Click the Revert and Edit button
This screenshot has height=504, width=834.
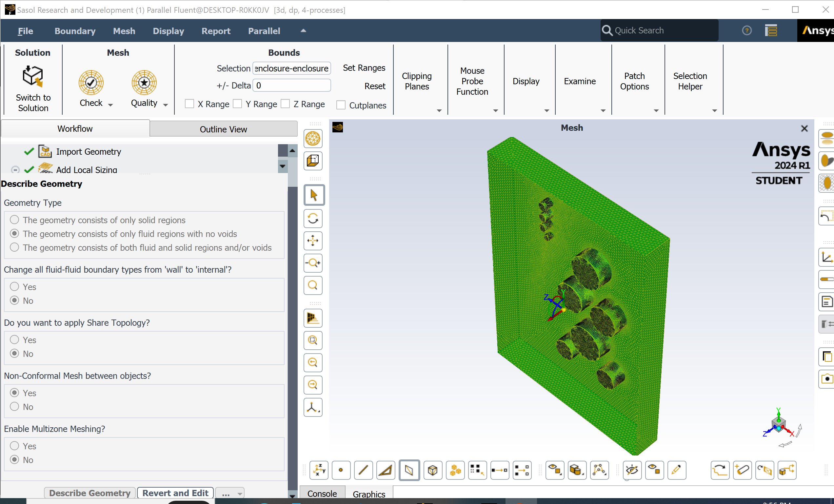(x=175, y=493)
